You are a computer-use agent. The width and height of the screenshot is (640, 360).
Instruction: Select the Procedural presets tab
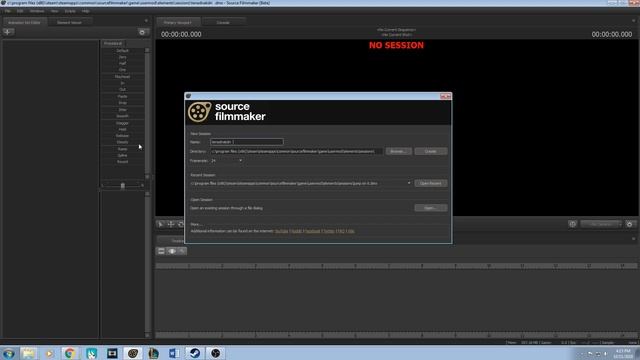point(113,43)
